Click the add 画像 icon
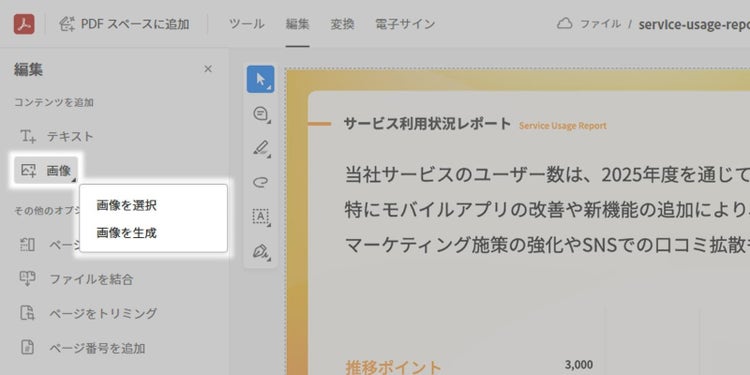The width and height of the screenshot is (750, 375). click(29, 170)
